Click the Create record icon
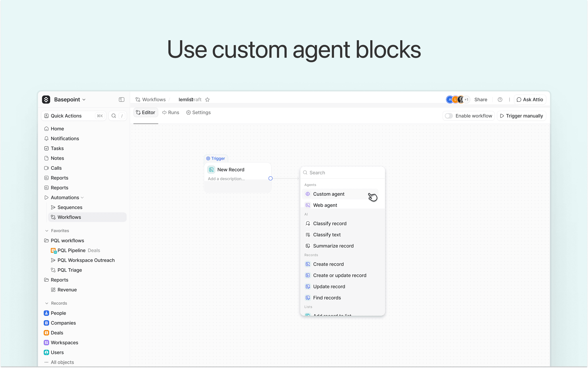 coord(308,264)
